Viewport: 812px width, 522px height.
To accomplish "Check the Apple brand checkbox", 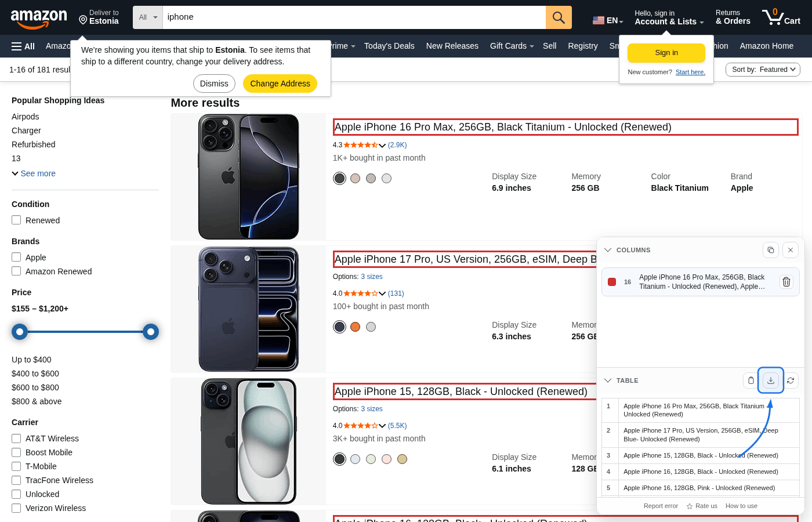I will click(16, 258).
